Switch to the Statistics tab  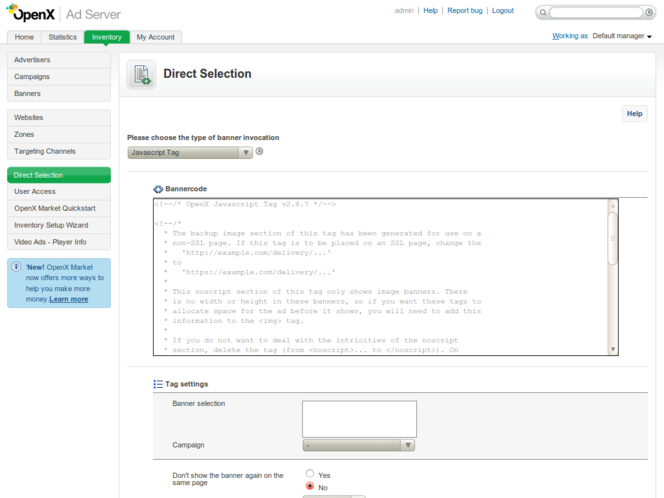coord(62,37)
